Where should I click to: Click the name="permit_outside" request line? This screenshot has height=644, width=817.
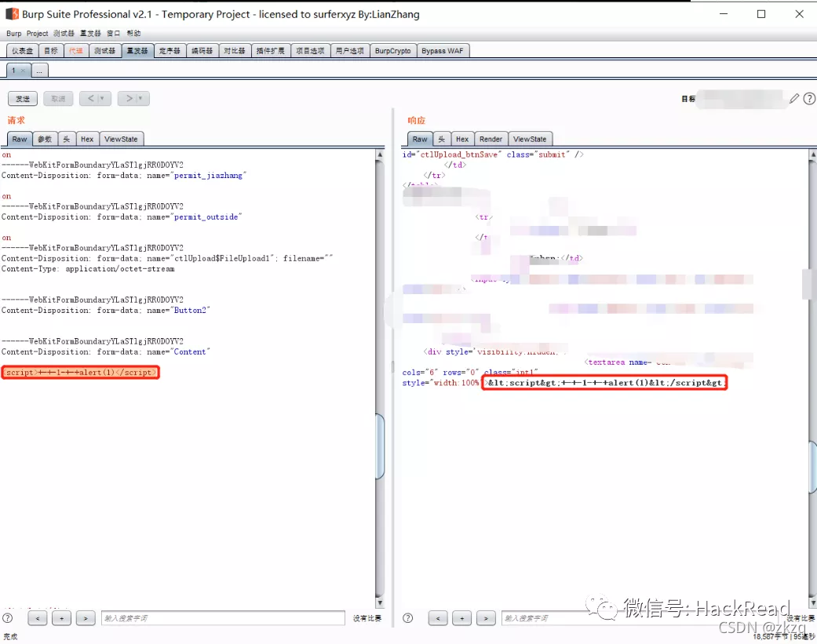(122, 217)
